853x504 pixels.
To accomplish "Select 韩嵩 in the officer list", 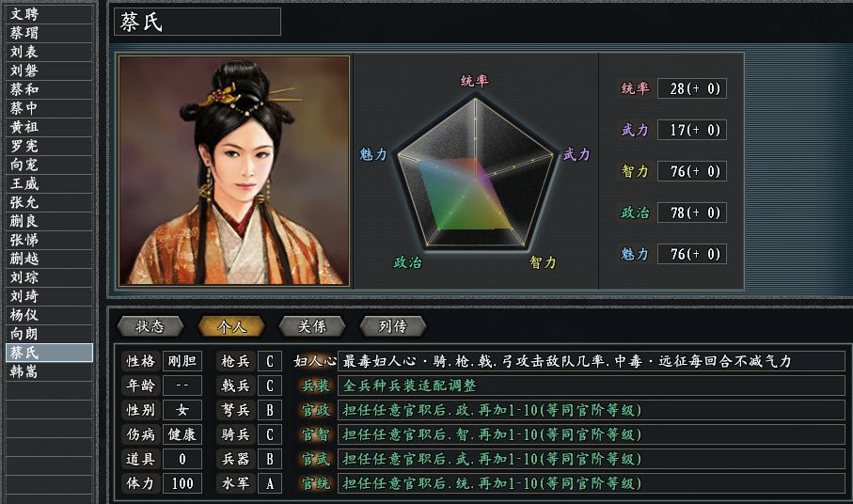I will tap(49, 371).
